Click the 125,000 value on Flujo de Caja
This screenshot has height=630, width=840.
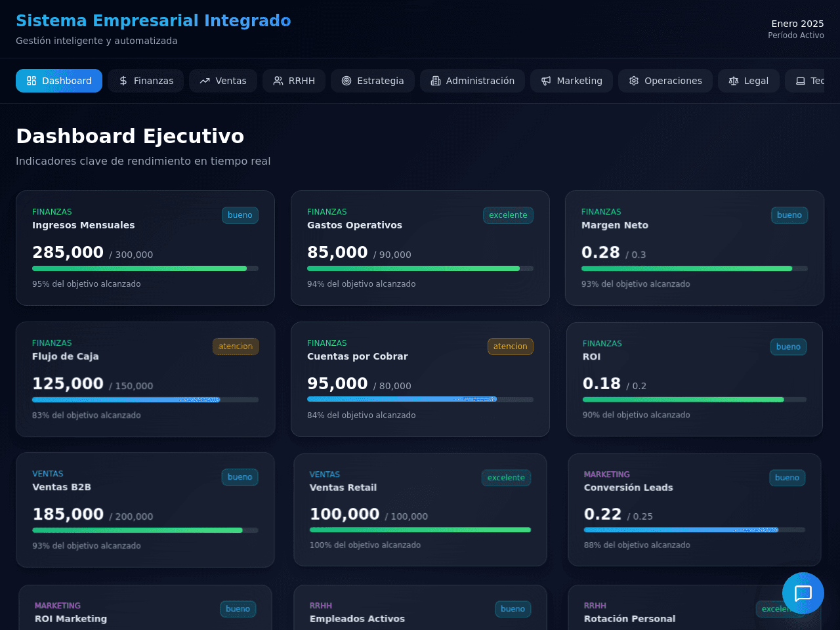click(x=68, y=383)
